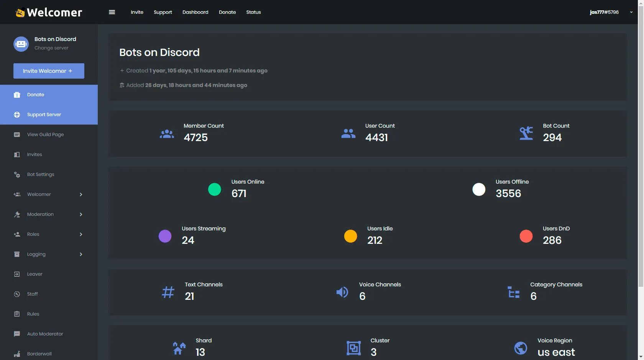
Task: Open Auto Moderator in the sidebar
Action: tap(49, 334)
